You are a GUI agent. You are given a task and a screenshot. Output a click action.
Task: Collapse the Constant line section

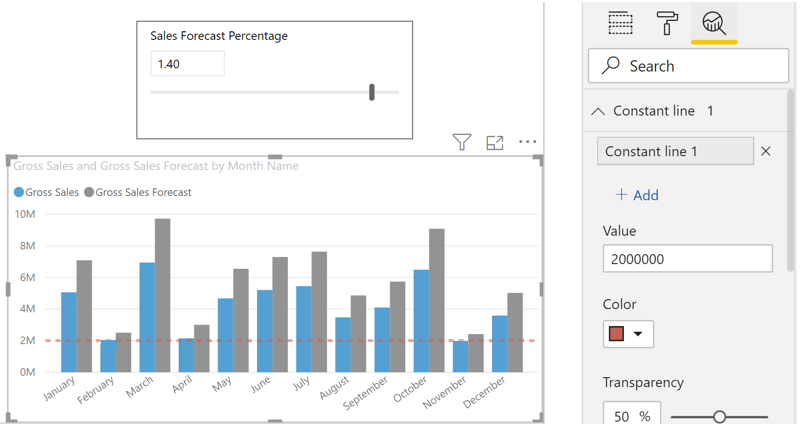598,111
